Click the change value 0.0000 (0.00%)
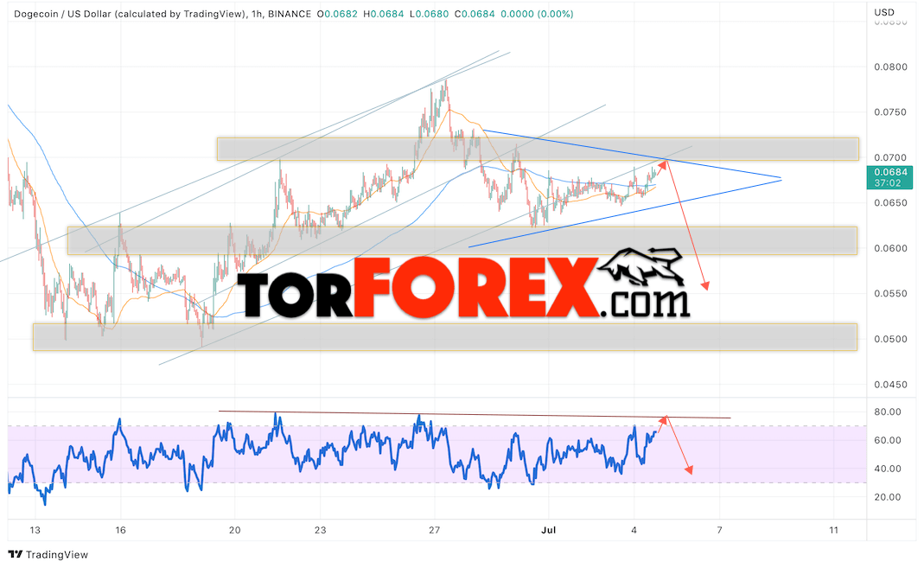 coord(537,14)
